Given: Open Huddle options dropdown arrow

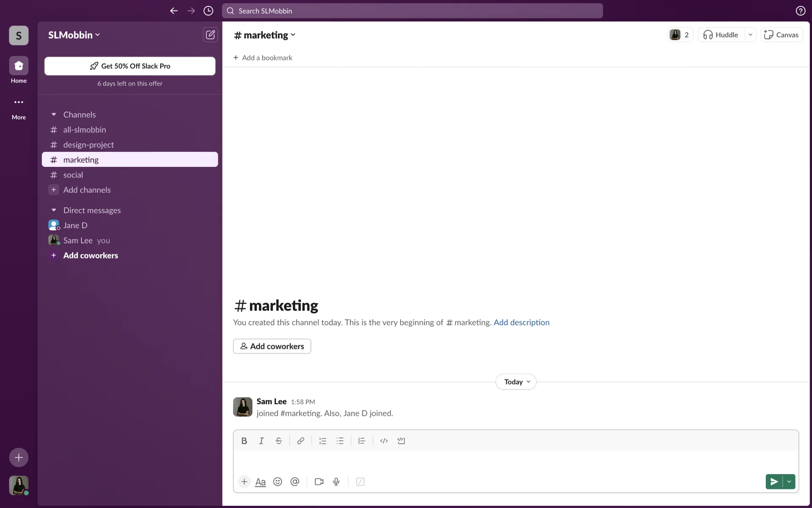Looking at the screenshot, I should [750, 35].
